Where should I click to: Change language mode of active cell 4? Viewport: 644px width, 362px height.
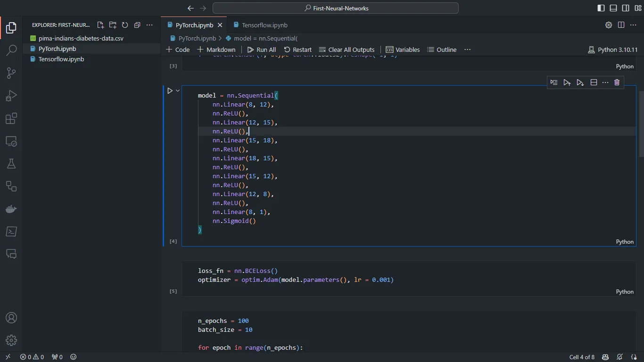[625, 242]
